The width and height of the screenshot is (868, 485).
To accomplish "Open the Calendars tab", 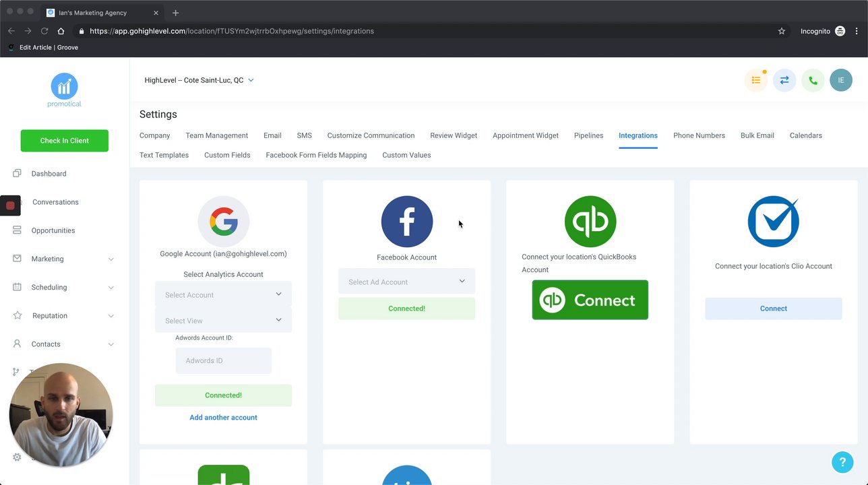I will [805, 135].
